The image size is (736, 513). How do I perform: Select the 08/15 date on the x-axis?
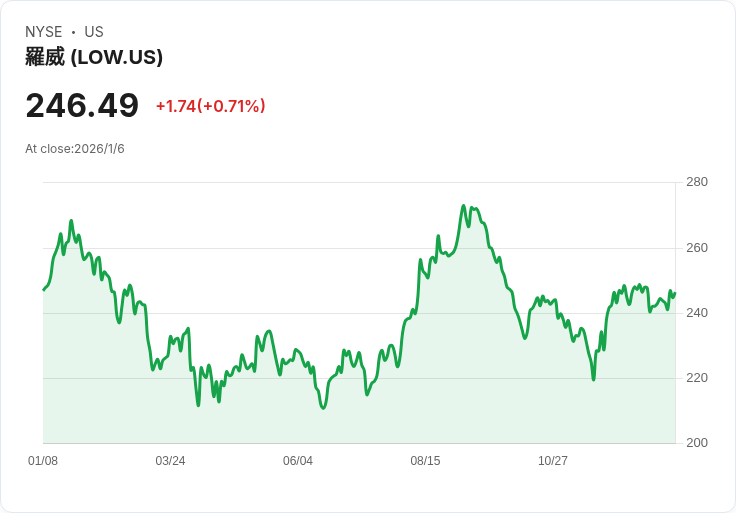point(425,461)
